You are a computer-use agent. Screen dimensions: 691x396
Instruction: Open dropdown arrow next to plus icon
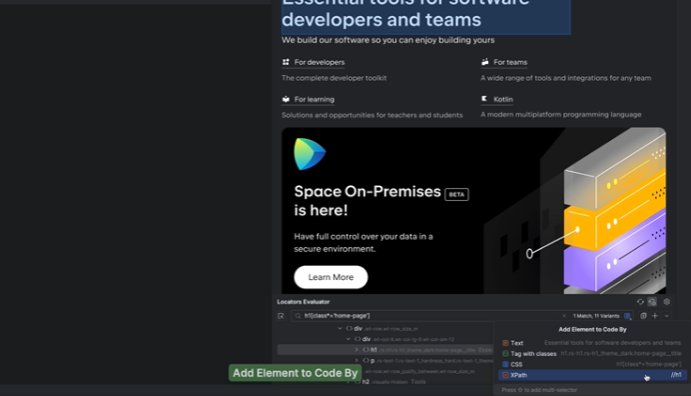[666, 316]
